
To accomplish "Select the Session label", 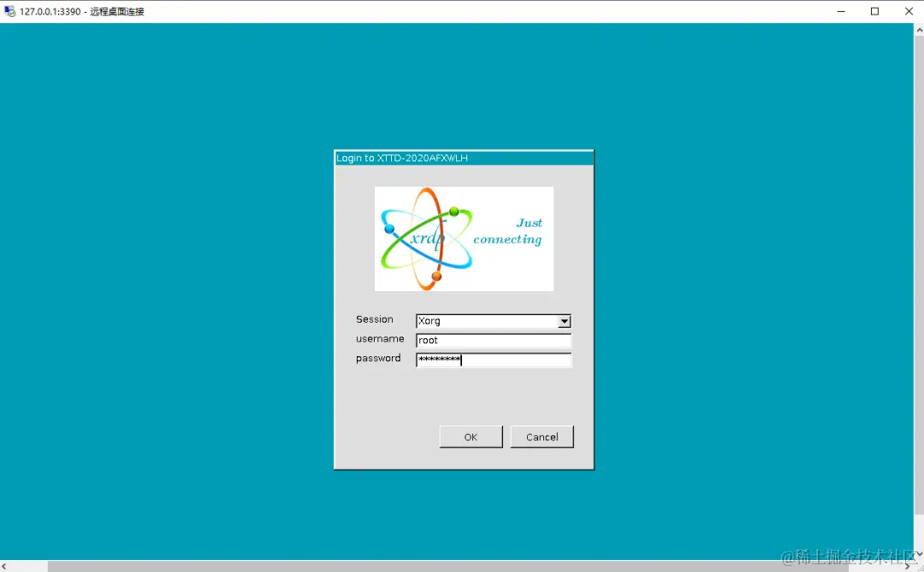I will (x=374, y=319).
